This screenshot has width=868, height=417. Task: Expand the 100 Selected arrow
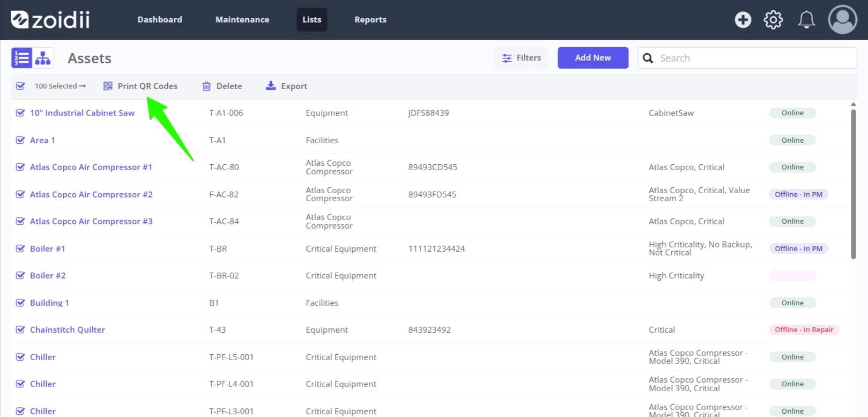click(82, 86)
